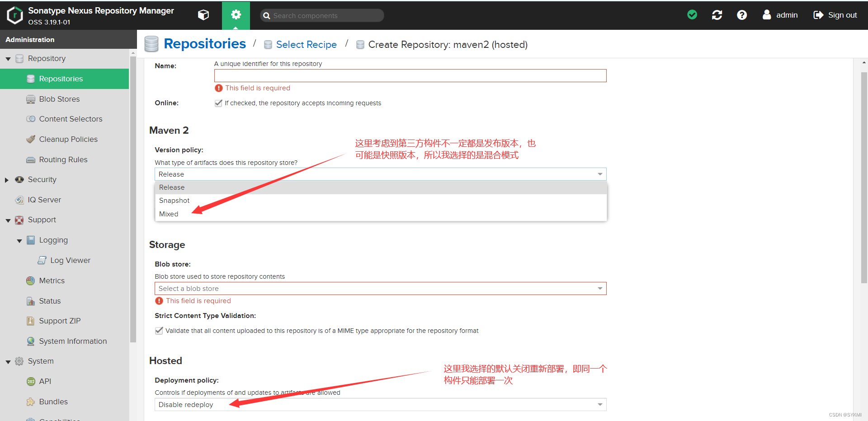Toggle the Online checkbox
868x421 pixels.
click(x=218, y=103)
